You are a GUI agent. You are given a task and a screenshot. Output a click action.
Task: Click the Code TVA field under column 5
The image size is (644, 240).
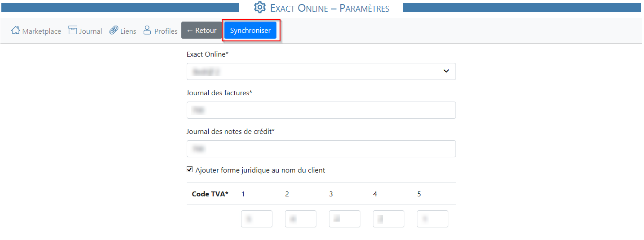click(433, 219)
